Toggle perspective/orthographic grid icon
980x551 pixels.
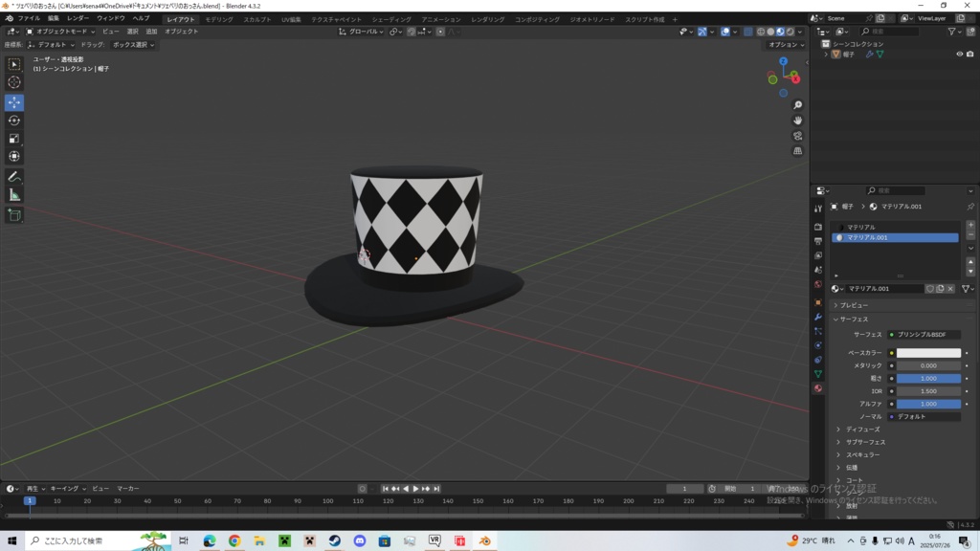[797, 151]
